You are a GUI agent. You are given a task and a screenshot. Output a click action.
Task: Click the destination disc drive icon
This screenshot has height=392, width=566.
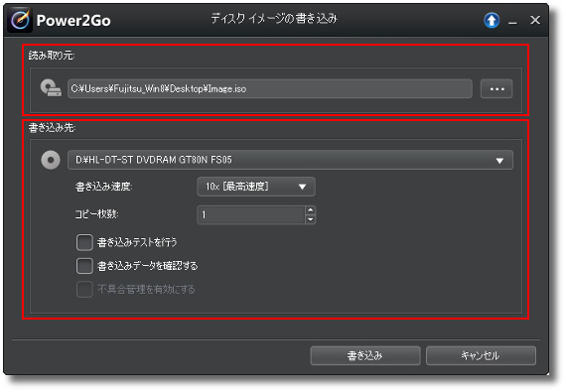51,160
